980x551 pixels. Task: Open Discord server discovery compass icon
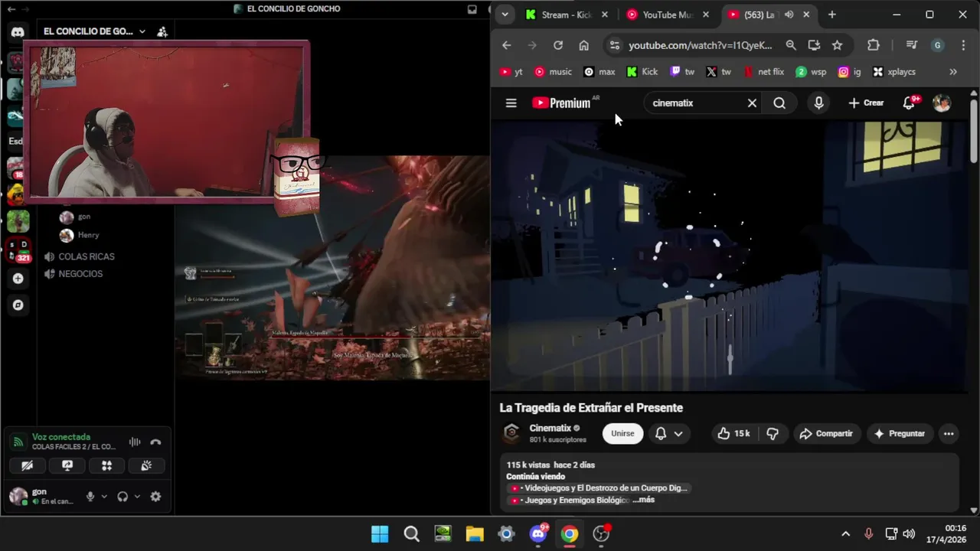coord(18,305)
